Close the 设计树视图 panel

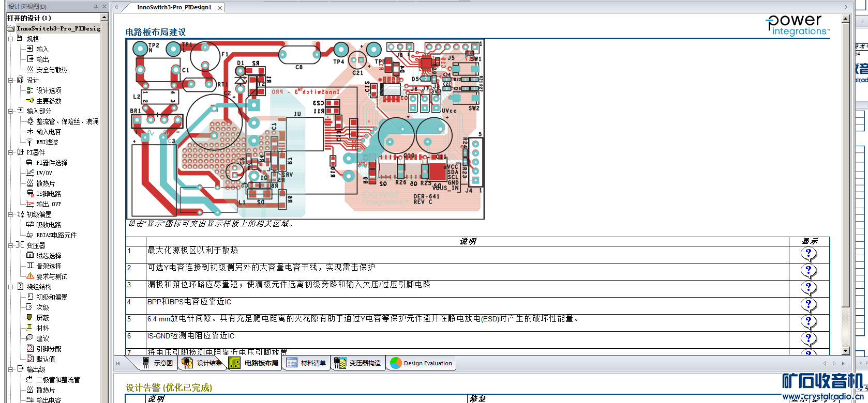click(x=104, y=7)
